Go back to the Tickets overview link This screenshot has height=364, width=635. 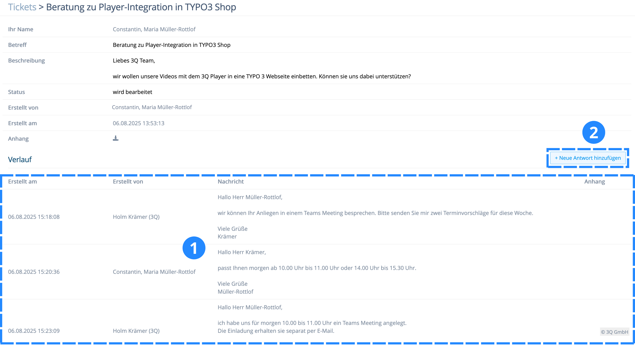coord(22,7)
